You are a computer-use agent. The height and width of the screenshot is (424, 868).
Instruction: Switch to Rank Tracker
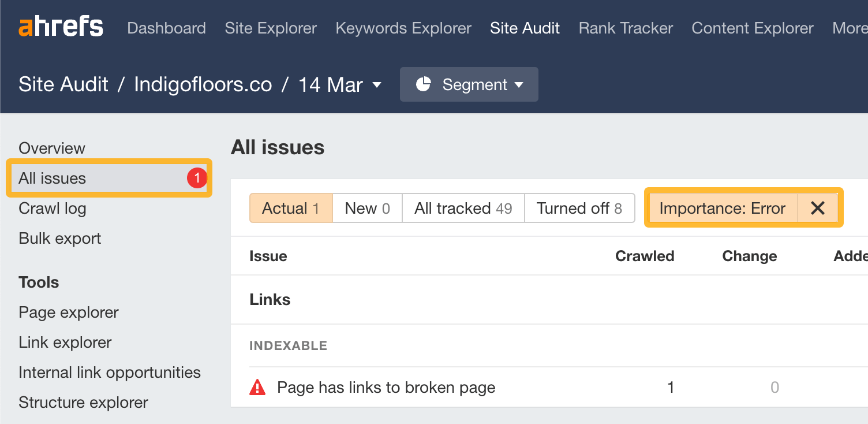click(625, 28)
